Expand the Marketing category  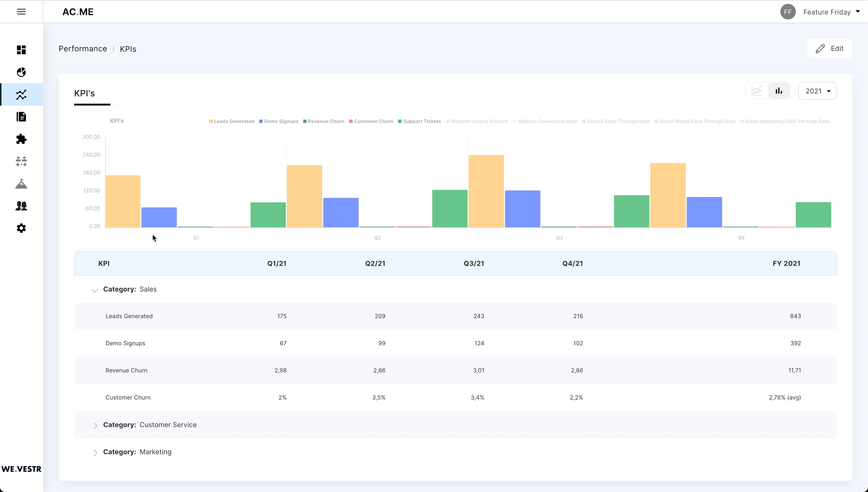(x=95, y=453)
